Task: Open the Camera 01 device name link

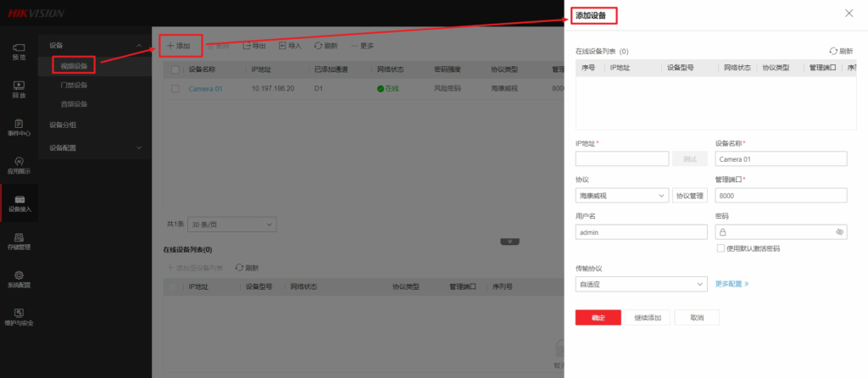Action: point(205,88)
